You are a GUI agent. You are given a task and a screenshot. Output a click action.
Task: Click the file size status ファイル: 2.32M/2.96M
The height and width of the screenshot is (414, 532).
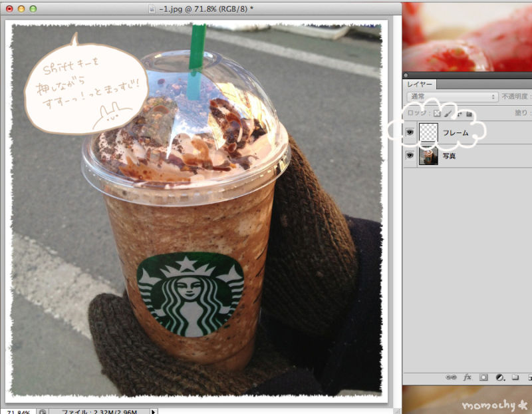coord(99,411)
